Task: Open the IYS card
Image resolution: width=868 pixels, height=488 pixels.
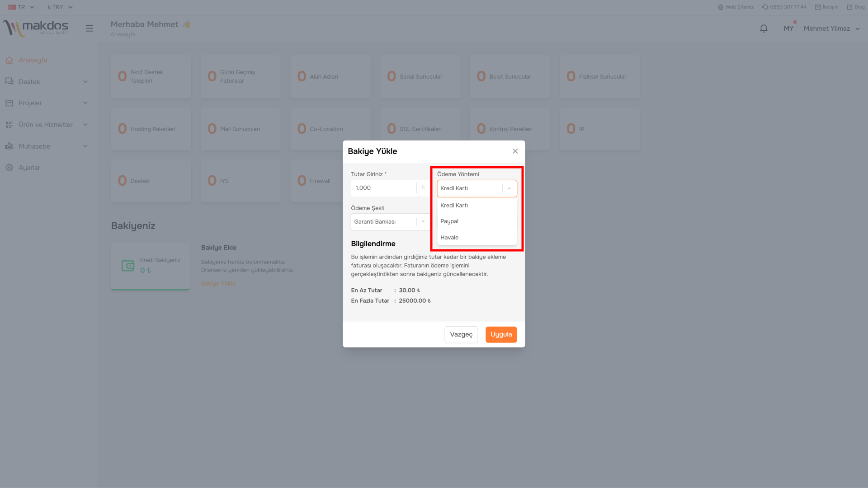Action: pos(241,181)
